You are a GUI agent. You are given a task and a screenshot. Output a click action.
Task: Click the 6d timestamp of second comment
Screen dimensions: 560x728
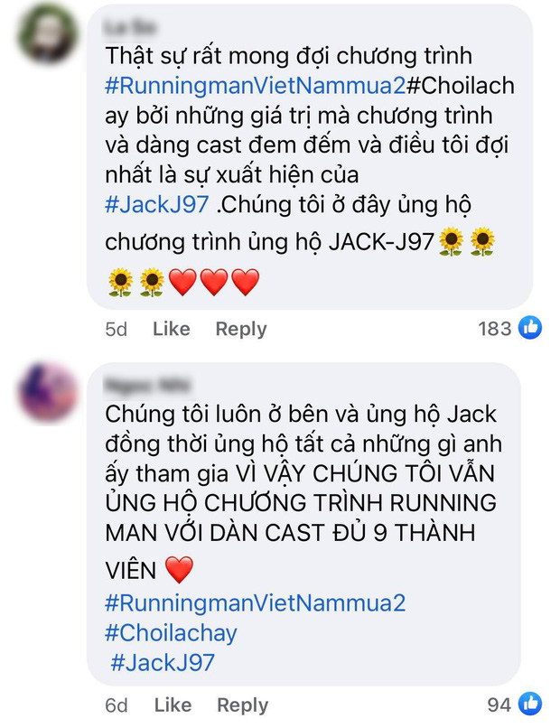tap(117, 705)
